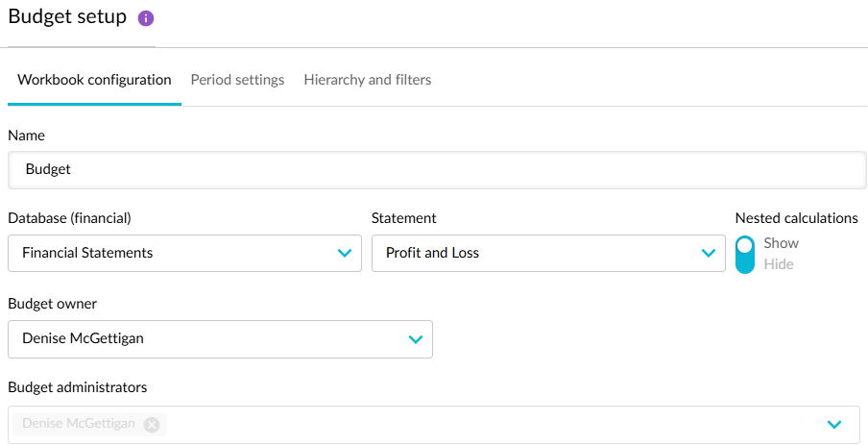Switch to the Period settings tab
Viewport: 868px width, 446px height.
tap(237, 80)
